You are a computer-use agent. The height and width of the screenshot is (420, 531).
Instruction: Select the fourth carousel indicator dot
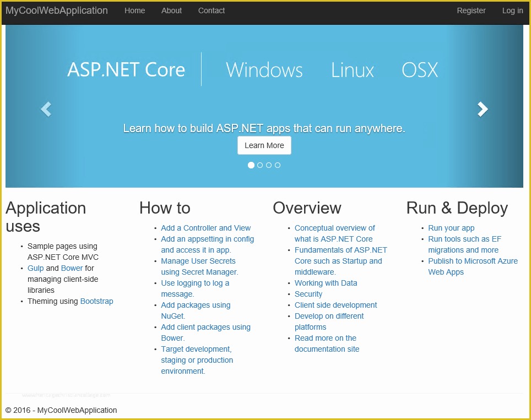click(x=278, y=165)
